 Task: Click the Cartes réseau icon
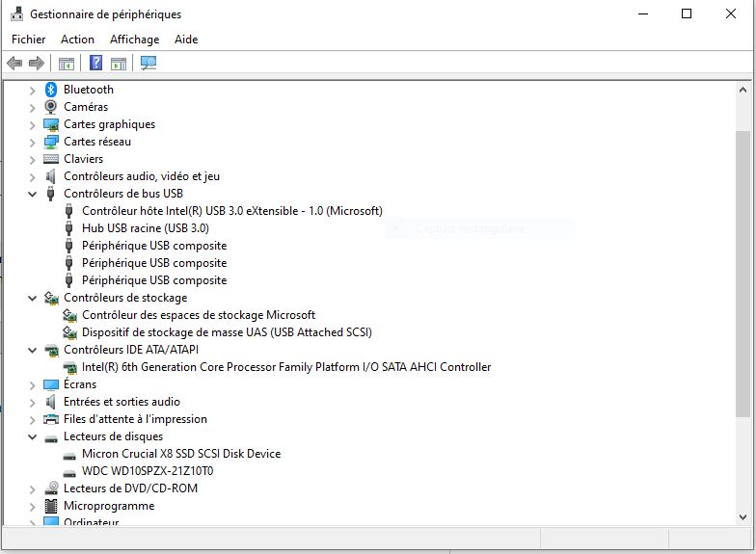50,142
